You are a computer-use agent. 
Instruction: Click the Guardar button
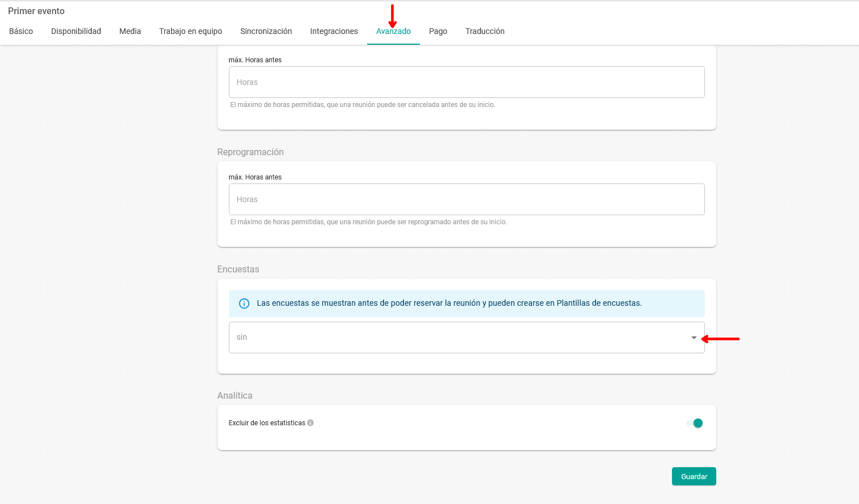point(694,476)
